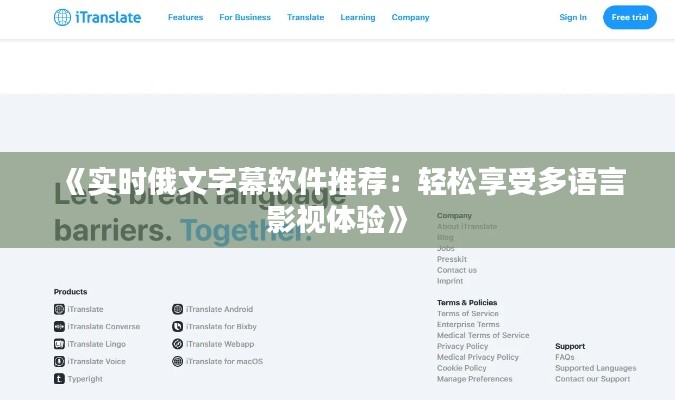
Task: Open the iTranslate Lingo product link
Action: pos(96,344)
